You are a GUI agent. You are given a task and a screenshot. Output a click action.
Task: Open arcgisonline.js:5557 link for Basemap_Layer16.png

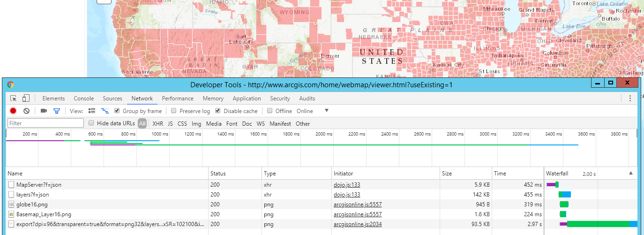358,214
